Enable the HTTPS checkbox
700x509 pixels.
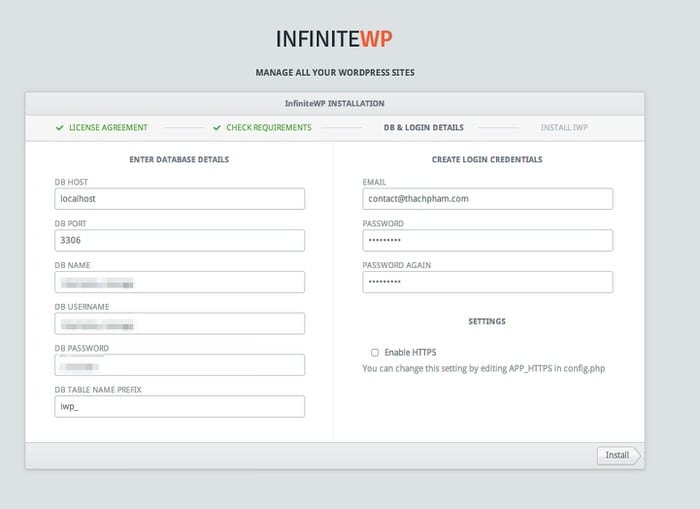375,353
